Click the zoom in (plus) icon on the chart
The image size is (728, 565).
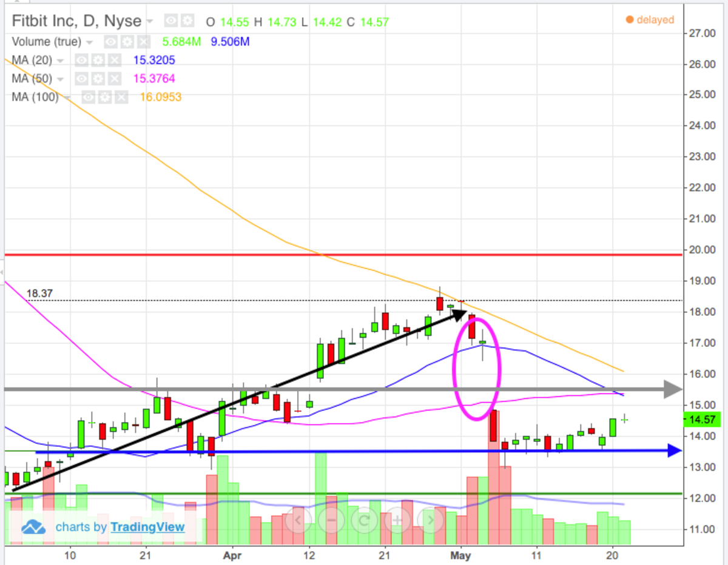[397, 520]
